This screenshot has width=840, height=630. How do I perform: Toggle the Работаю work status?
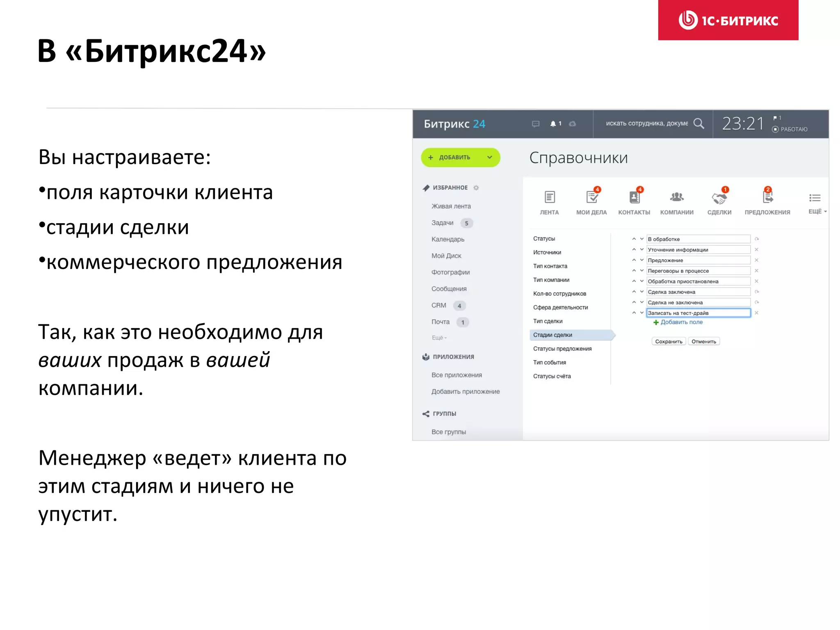click(x=790, y=129)
